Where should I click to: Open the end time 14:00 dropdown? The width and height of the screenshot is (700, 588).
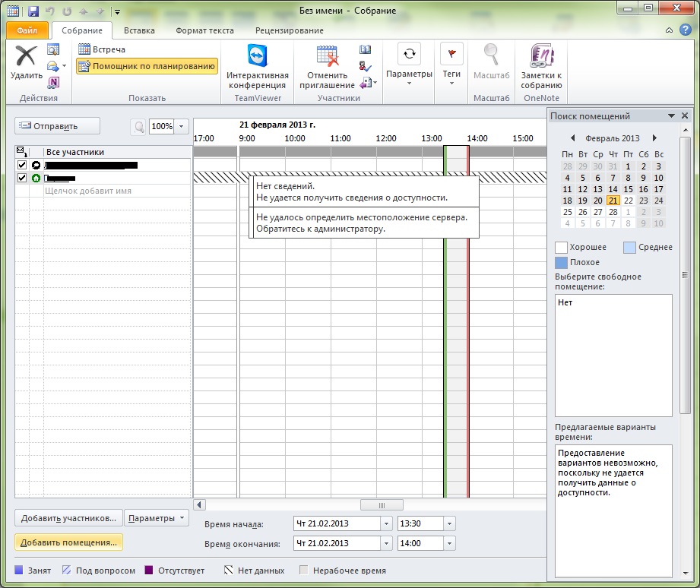tap(449, 543)
